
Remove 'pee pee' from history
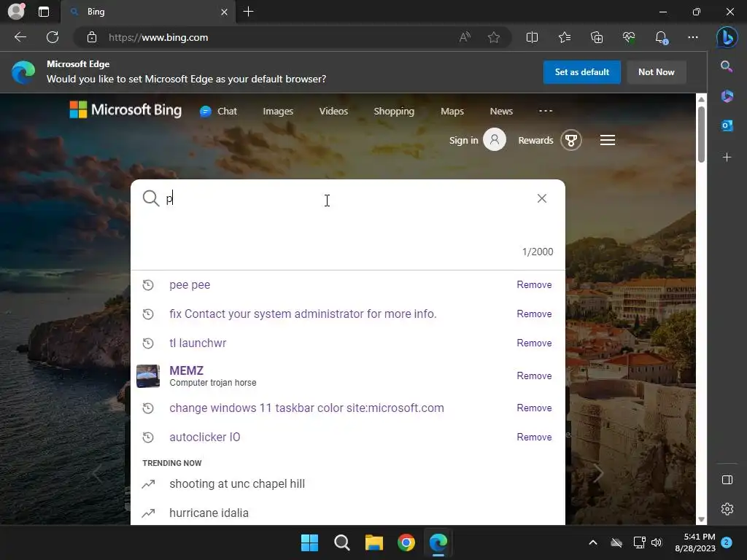point(534,285)
